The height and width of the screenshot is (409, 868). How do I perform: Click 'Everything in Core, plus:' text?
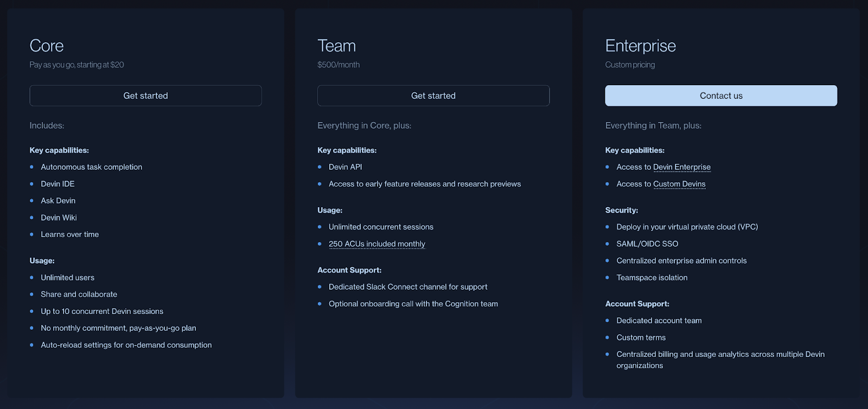point(365,125)
